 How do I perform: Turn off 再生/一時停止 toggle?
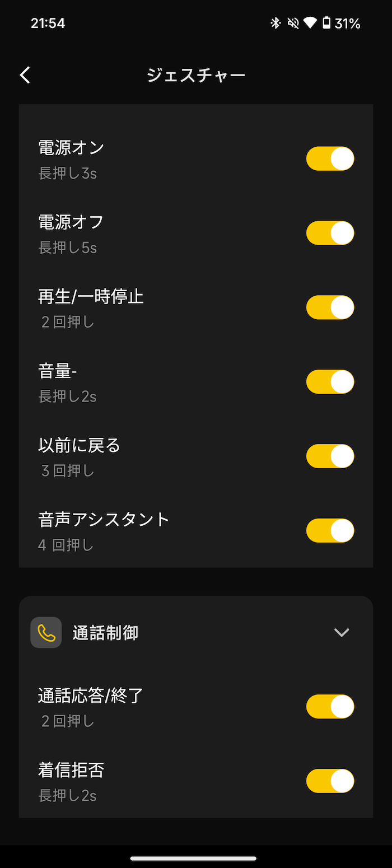pos(330,307)
